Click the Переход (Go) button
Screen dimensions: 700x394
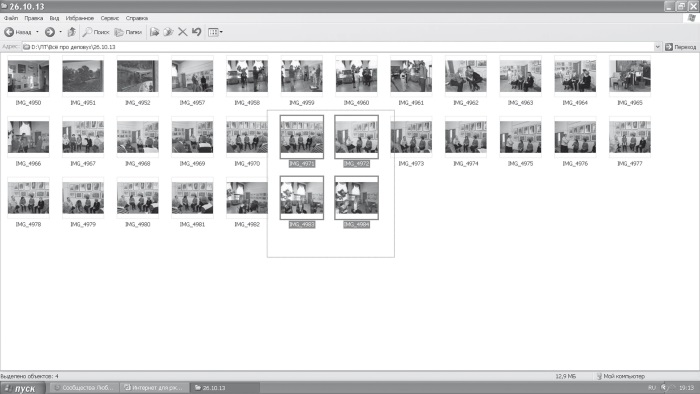(x=680, y=47)
